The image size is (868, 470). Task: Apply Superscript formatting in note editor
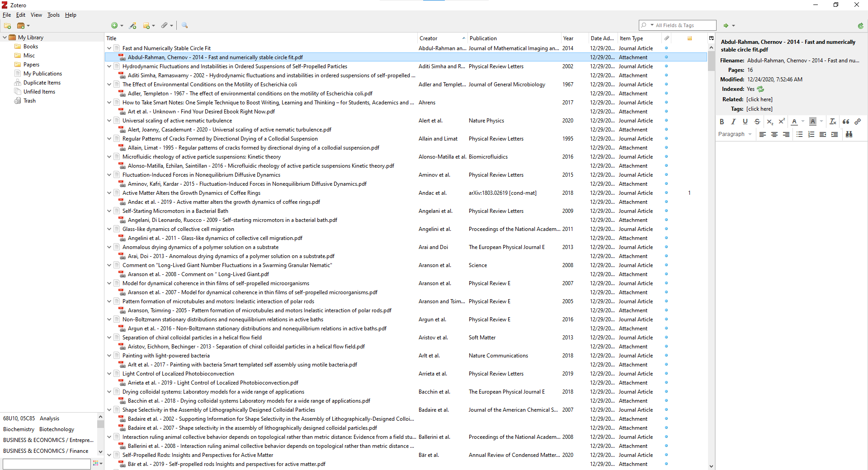click(x=781, y=122)
